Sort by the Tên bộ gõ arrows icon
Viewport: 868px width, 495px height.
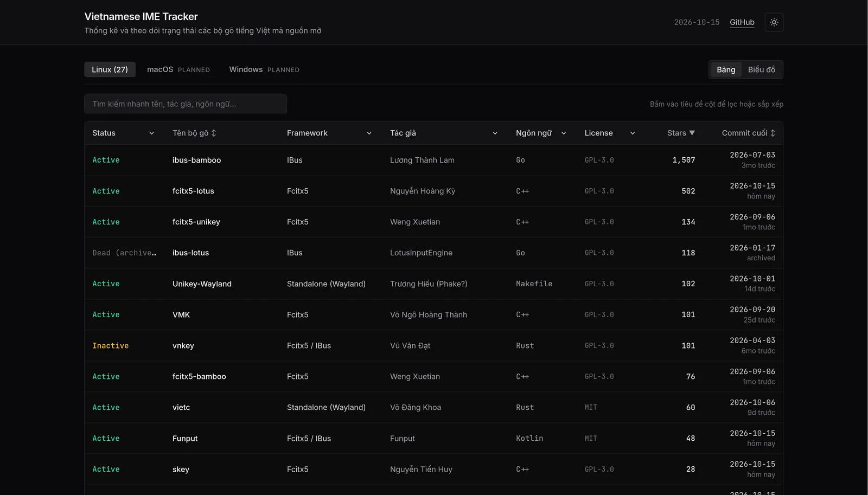point(214,133)
